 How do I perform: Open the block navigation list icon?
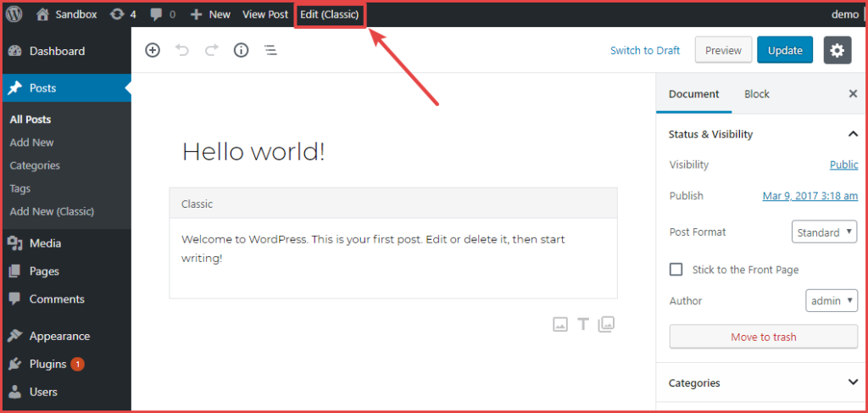point(270,50)
